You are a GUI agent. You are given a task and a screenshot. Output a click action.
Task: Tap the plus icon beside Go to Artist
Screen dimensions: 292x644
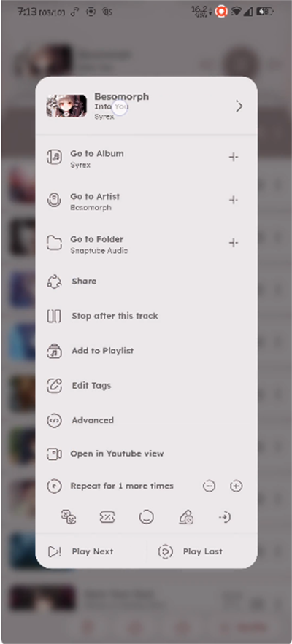[234, 200]
